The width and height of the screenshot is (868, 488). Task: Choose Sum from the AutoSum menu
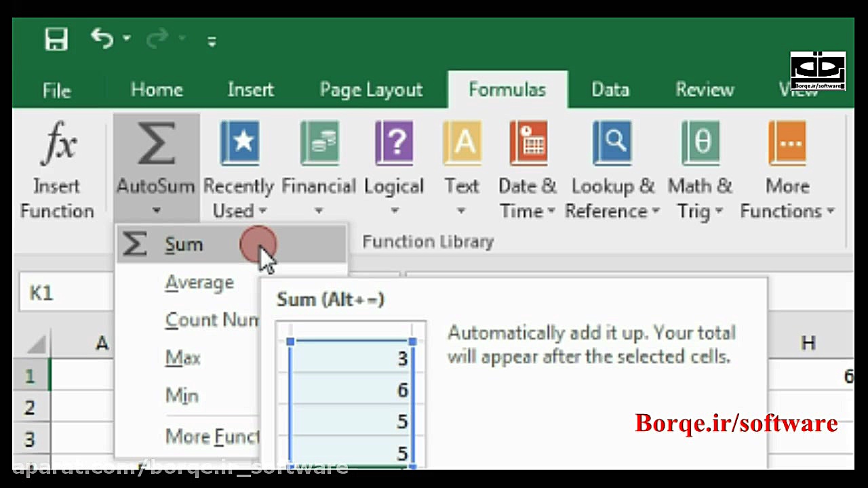(231, 245)
